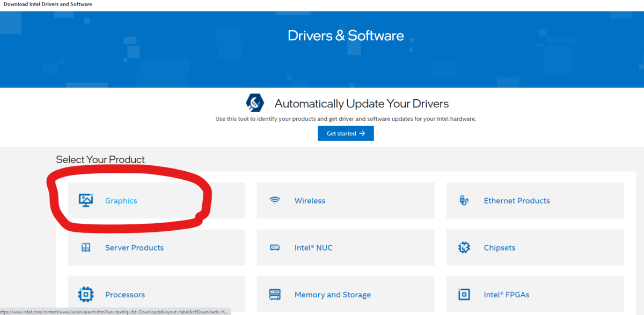Viewport: 644px width, 315px height.
Task: Click the Server Products icon
Action: point(86,248)
